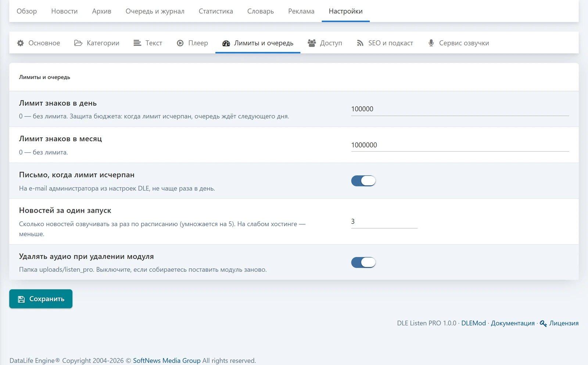The height and width of the screenshot is (365, 588).
Task: Click the microphone icon beside Сервис озвучки
Action: tap(431, 43)
